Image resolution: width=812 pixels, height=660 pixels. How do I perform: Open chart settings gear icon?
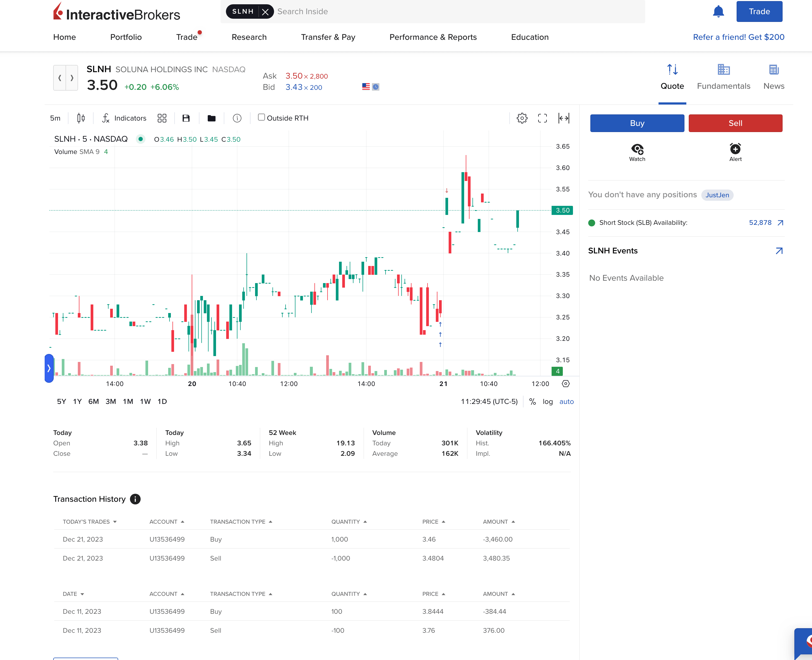click(522, 118)
